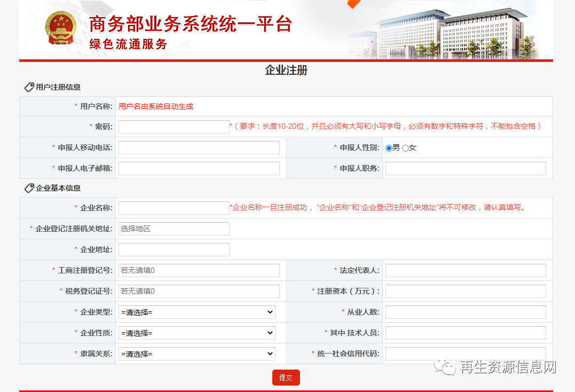This screenshot has height=392, width=575.
Task: Open the 隶属关系 dropdown
Action: pyautogui.click(x=197, y=353)
